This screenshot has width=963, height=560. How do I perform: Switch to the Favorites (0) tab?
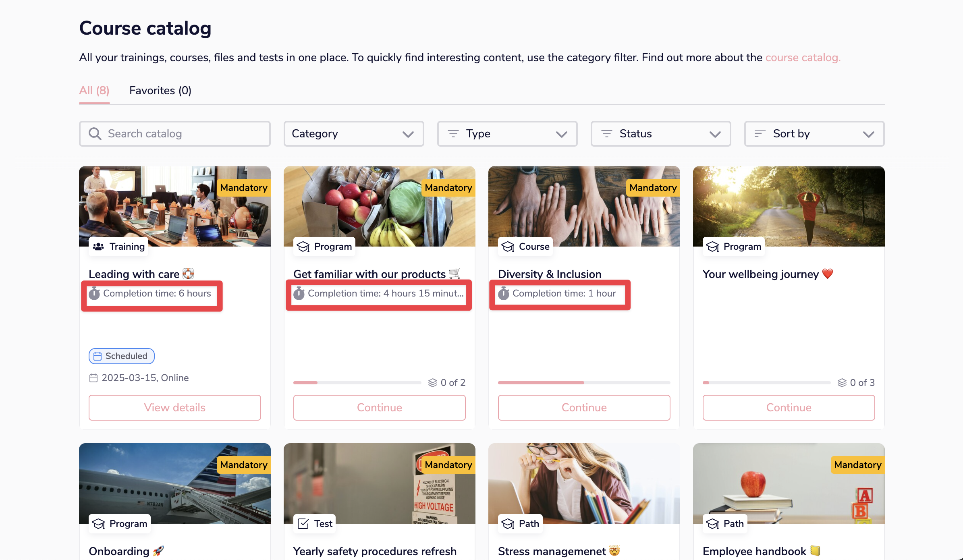[x=160, y=91]
